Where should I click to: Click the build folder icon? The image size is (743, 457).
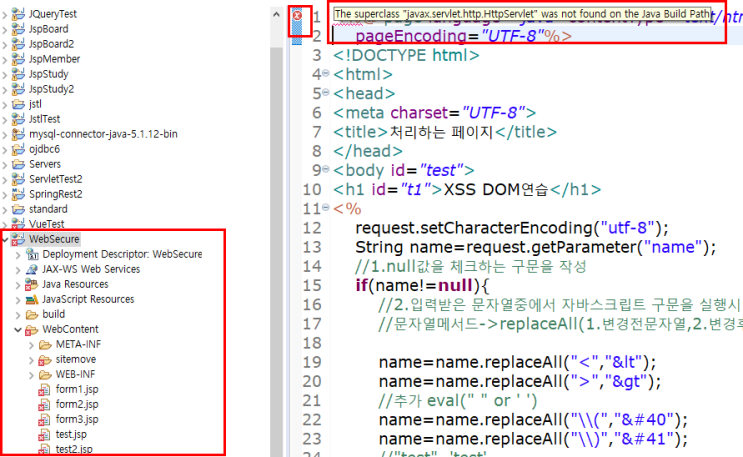tap(32, 315)
